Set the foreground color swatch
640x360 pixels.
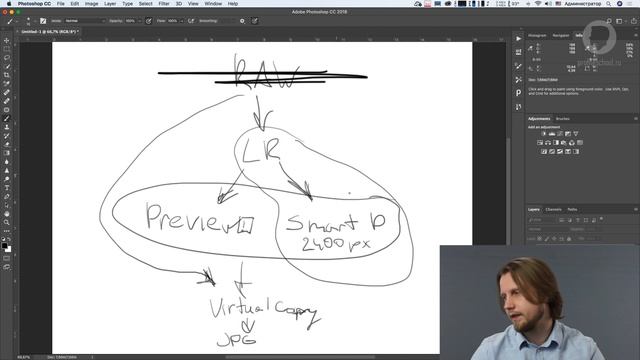click(4, 245)
